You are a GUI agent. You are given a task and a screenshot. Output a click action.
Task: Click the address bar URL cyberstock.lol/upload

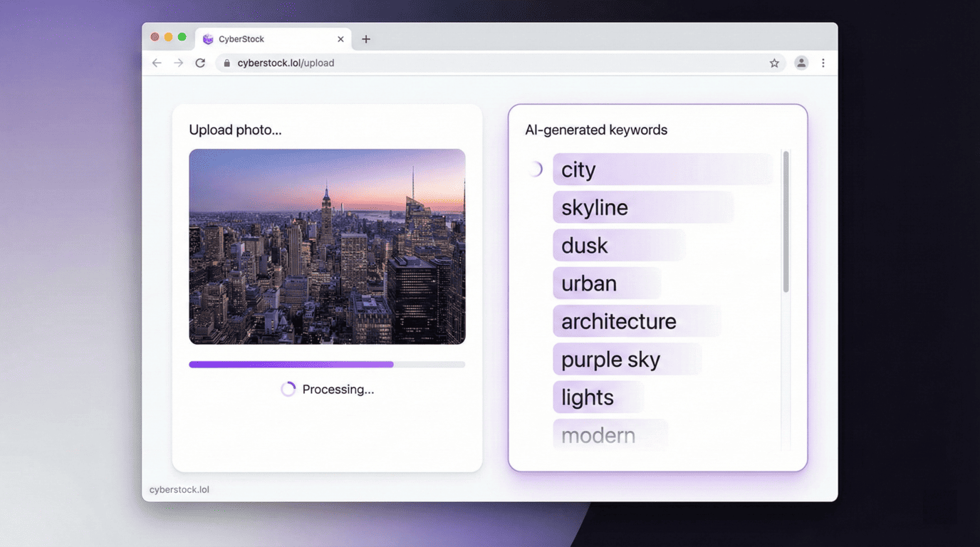pyautogui.click(x=286, y=63)
